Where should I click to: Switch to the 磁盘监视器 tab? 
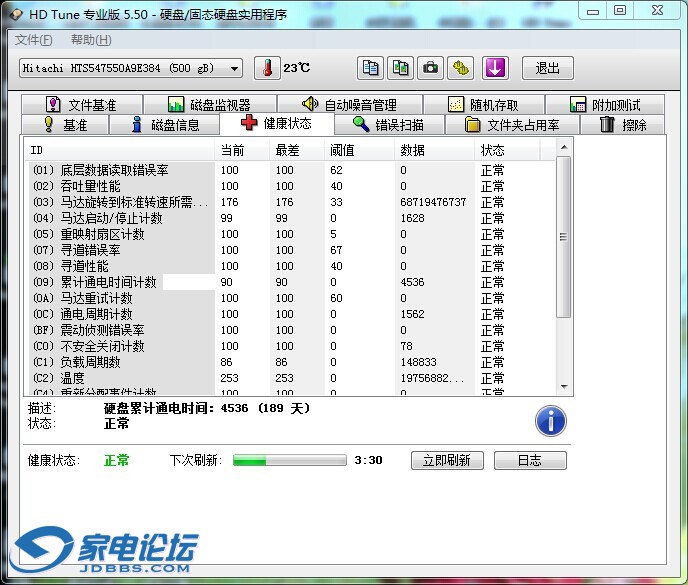pos(210,104)
